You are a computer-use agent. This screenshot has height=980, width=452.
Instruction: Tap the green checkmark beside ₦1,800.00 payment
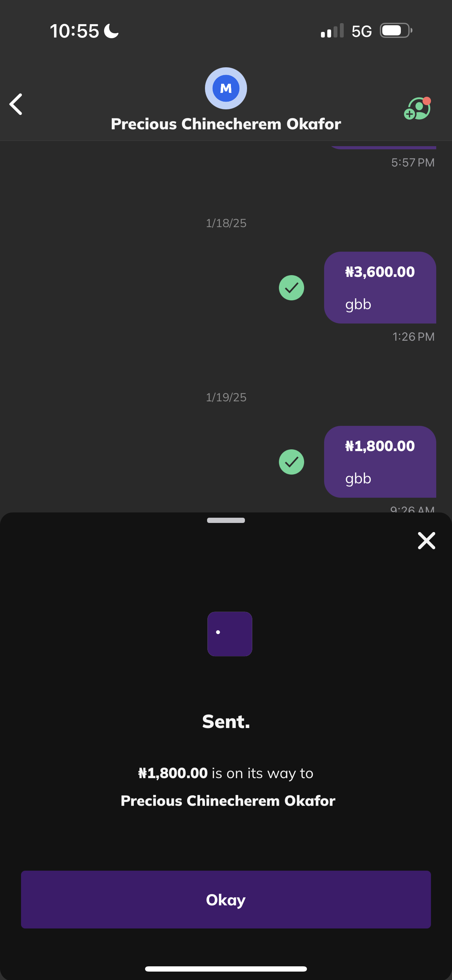tap(292, 462)
